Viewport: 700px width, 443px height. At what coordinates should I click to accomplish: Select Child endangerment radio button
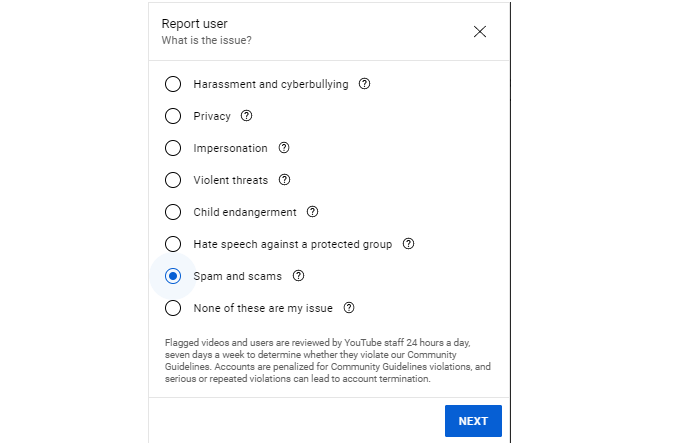click(173, 212)
